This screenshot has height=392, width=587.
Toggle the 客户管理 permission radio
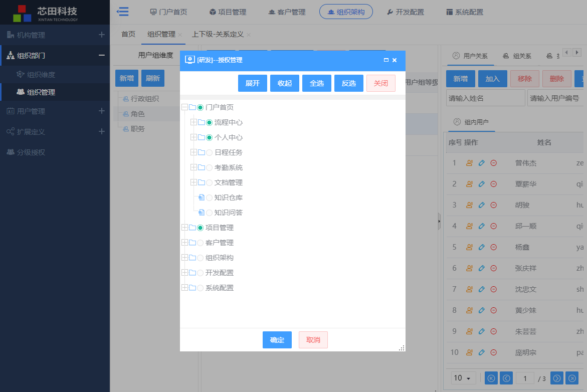click(201, 243)
